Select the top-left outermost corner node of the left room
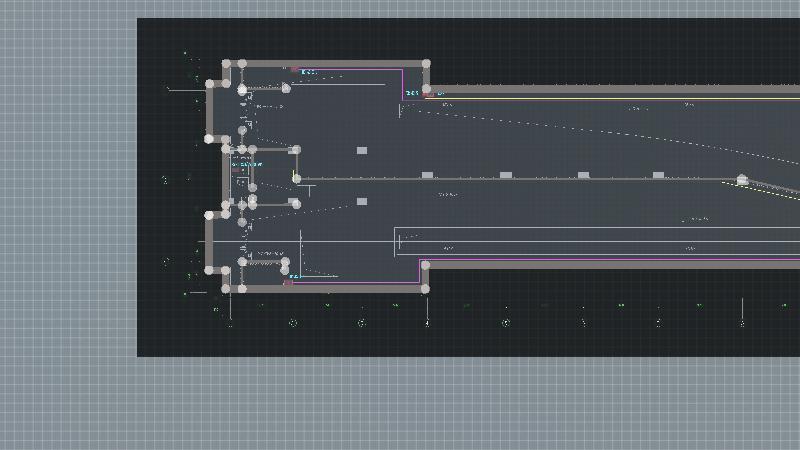The width and height of the screenshot is (800, 450). 226,64
